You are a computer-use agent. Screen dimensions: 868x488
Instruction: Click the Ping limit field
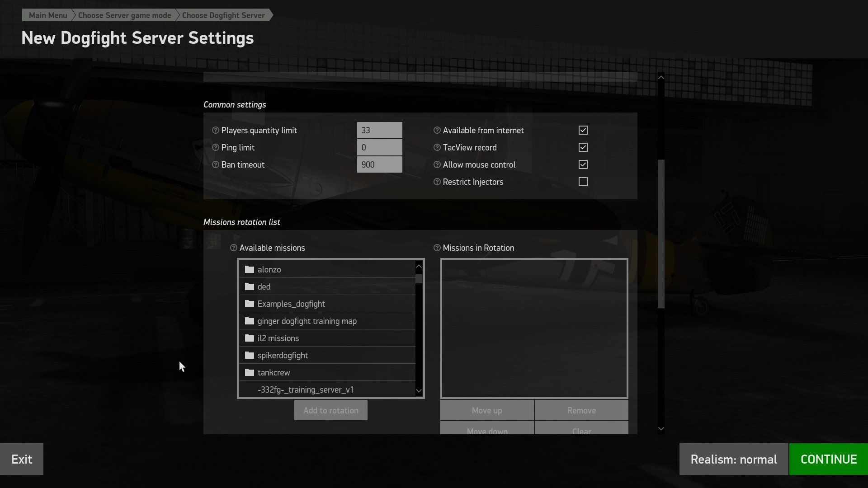[380, 147]
